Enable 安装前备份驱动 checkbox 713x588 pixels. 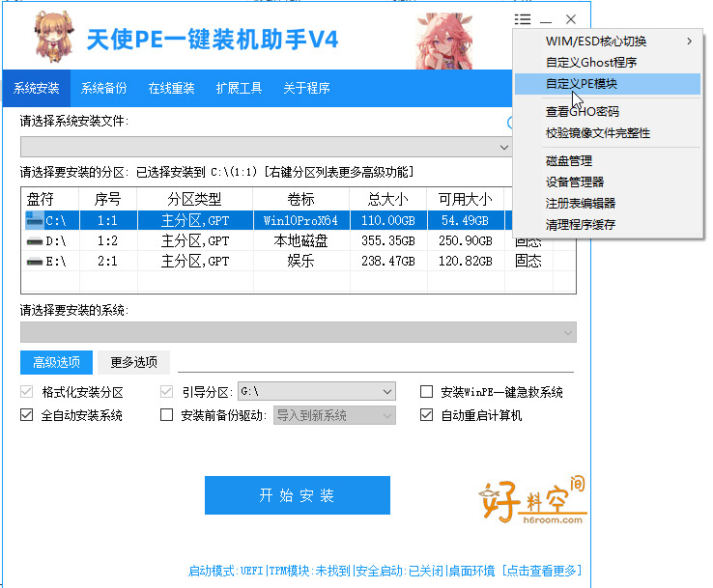[x=167, y=415]
